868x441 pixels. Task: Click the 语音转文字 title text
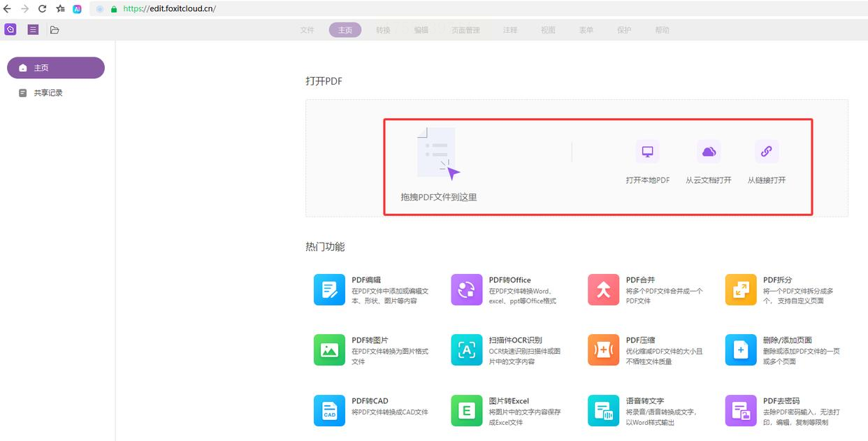(644, 401)
